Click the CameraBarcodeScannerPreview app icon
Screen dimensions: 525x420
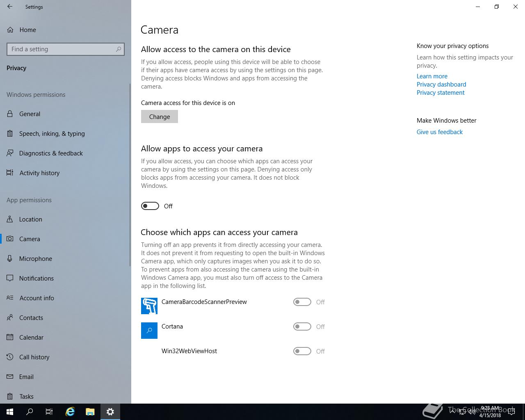tap(149, 306)
